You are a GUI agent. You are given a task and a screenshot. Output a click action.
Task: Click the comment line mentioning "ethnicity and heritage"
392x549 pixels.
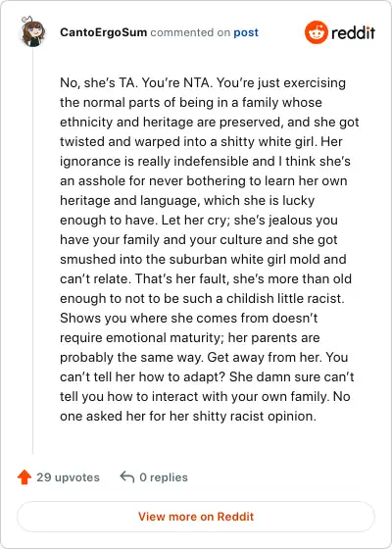coord(210,123)
